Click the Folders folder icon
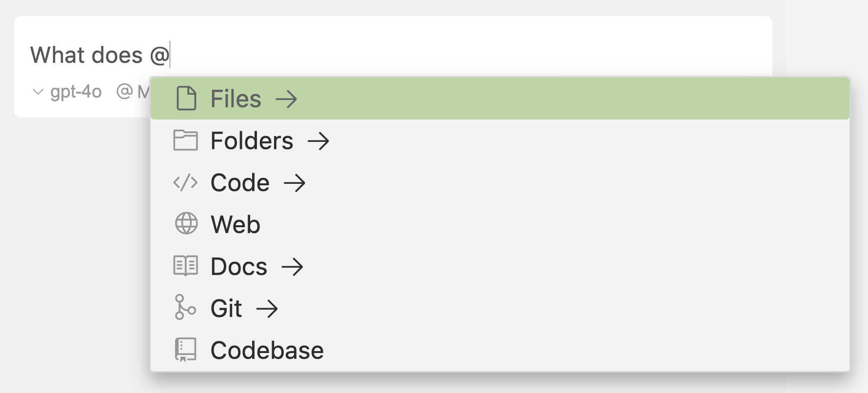The height and width of the screenshot is (393, 868). (186, 140)
